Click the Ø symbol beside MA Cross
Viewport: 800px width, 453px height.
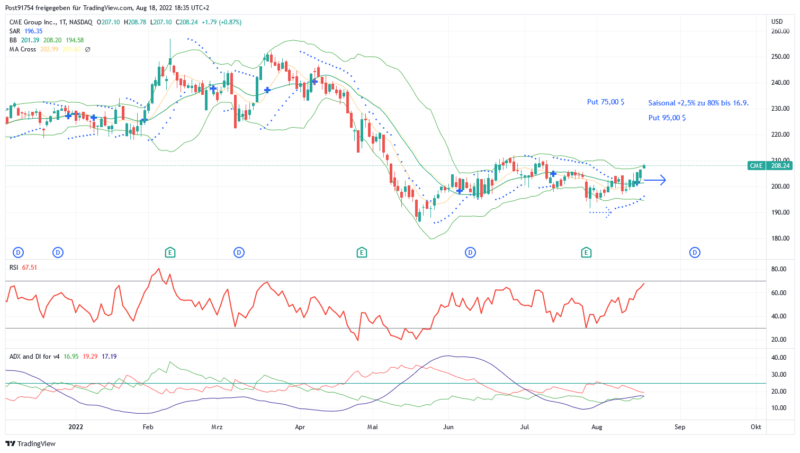pos(88,49)
